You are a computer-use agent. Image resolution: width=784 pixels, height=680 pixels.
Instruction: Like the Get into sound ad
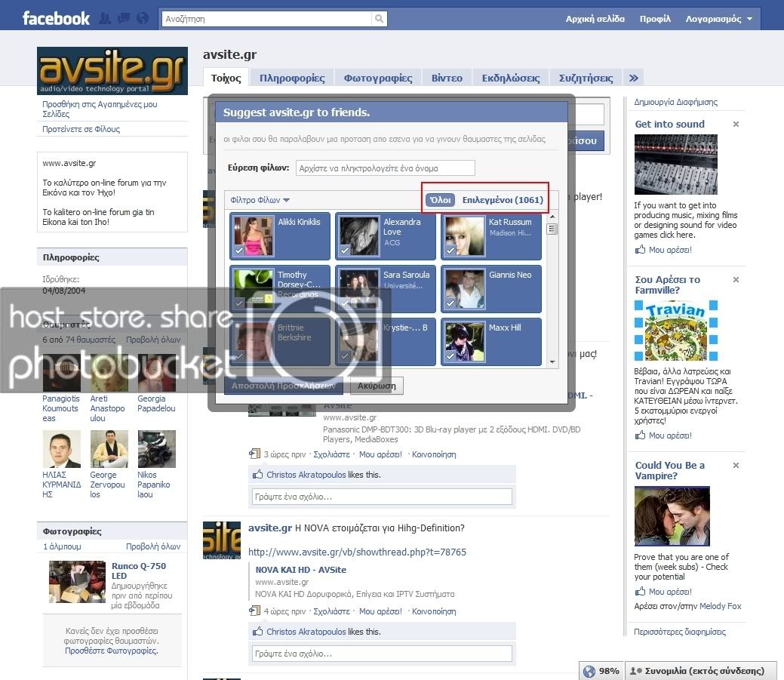(x=663, y=250)
